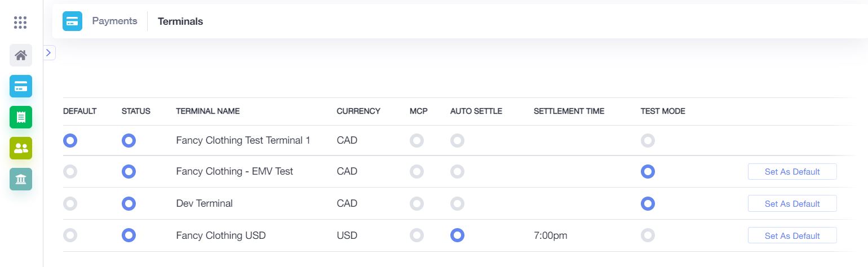Open the green receipt icon in sidebar
Viewport: 868px width, 267px height.
coord(21,117)
